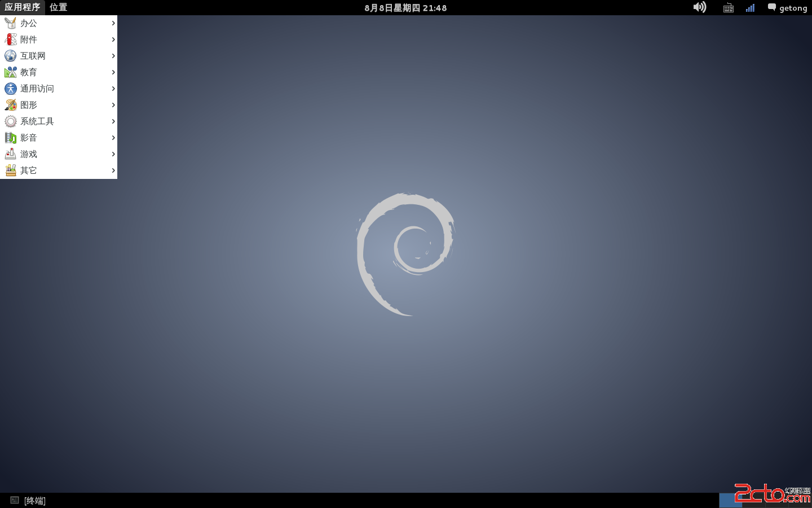
Task: Click the 其它 other category icon
Action: (x=10, y=170)
